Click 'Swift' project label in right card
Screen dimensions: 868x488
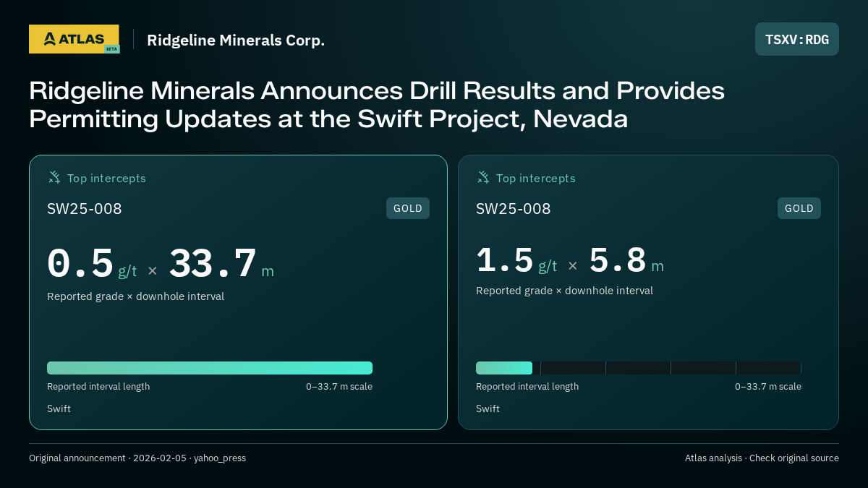(x=488, y=408)
